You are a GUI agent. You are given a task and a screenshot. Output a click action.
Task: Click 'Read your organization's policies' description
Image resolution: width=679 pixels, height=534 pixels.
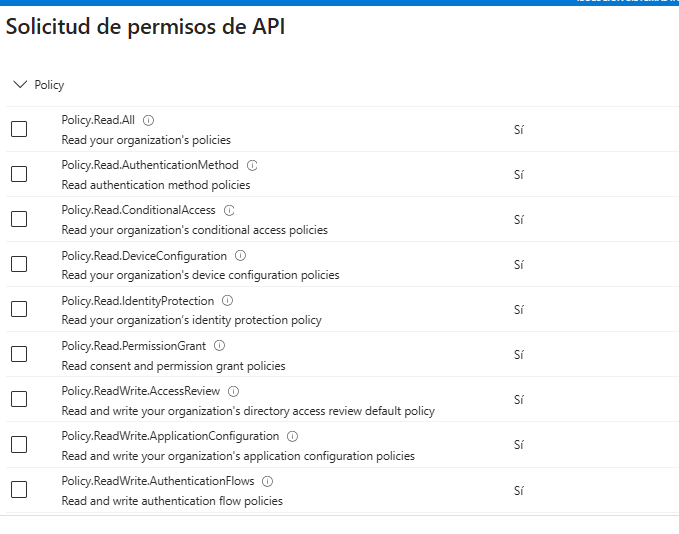click(x=146, y=140)
